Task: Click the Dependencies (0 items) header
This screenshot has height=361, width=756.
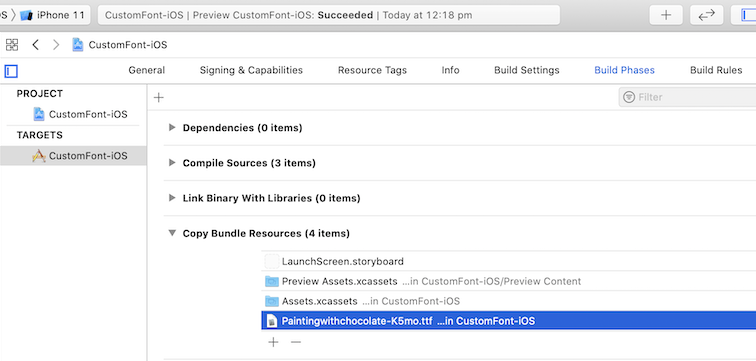Action: pos(243,128)
